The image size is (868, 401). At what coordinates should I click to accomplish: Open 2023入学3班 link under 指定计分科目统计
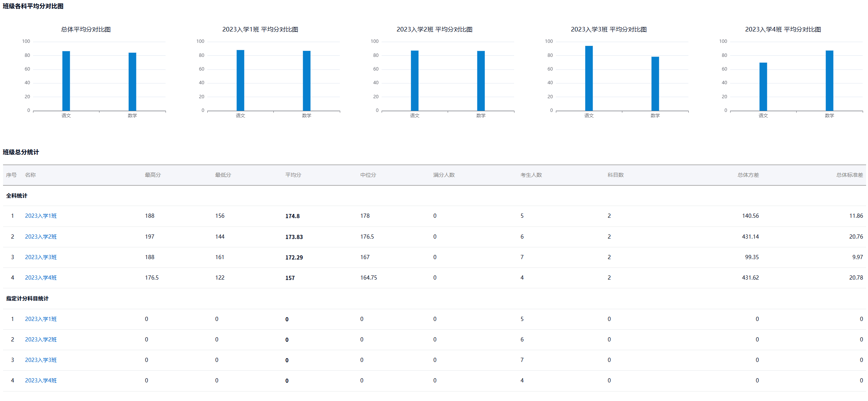pos(41,360)
